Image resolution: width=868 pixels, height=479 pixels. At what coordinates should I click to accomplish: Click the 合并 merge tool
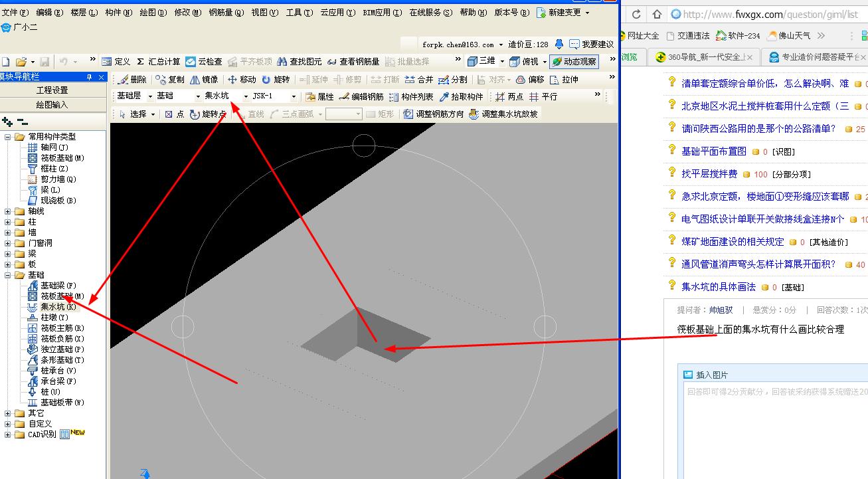point(419,79)
